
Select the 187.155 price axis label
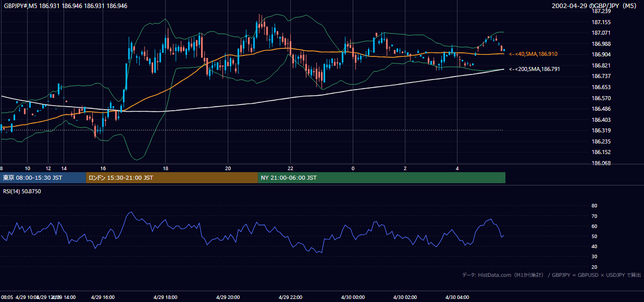click(x=601, y=22)
